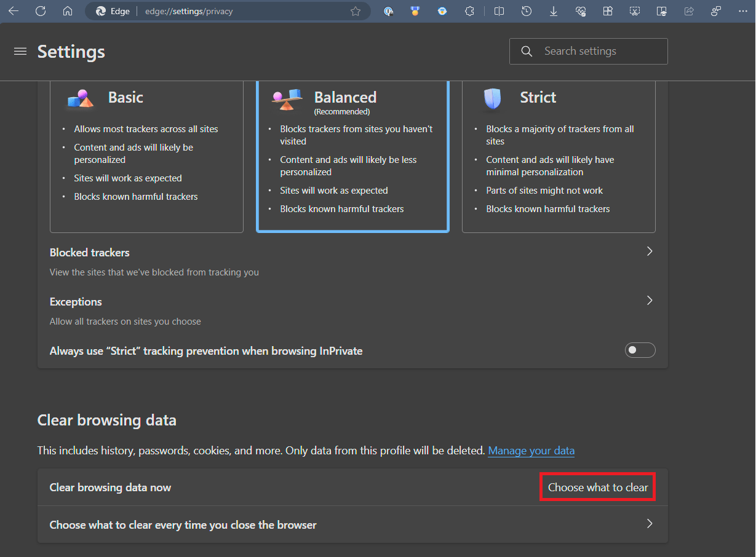Open Split screen view

(499, 11)
